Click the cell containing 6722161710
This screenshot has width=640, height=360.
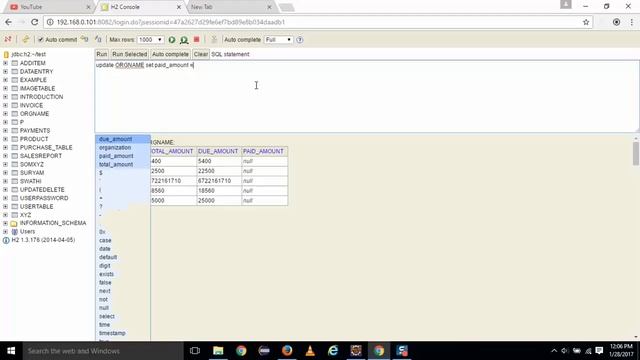[x=219, y=181]
